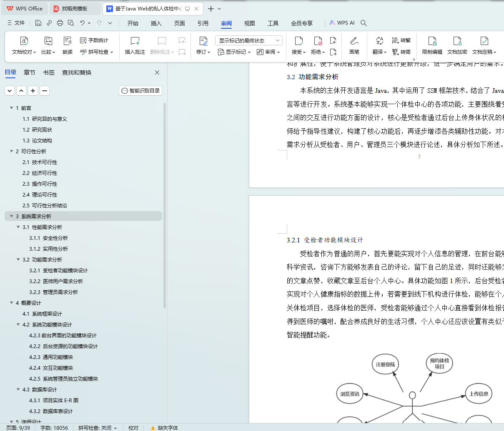Click the up arrow button in outline panel
Viewport: 504px width, 431px height.
21,90
